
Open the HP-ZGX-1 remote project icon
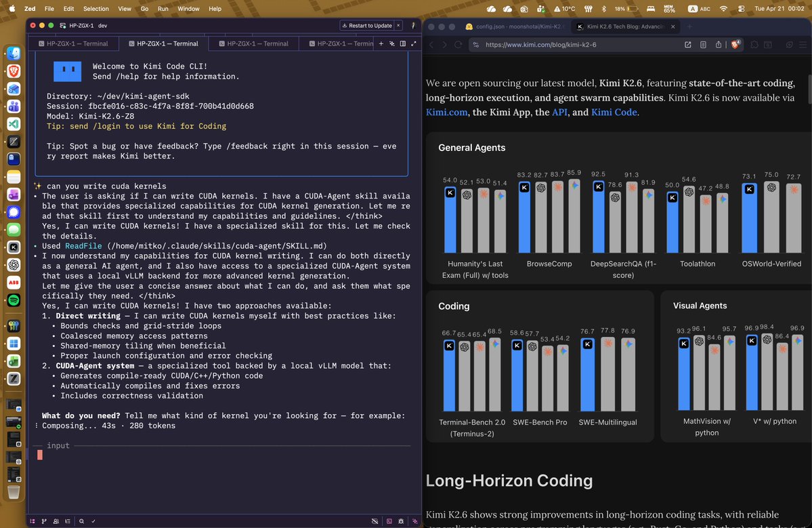[x=63, y=25]
